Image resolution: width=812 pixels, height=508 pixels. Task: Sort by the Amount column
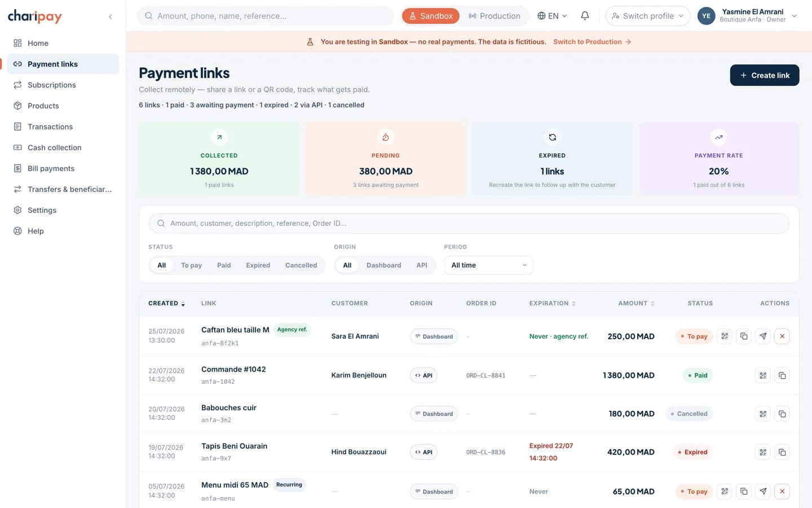tap(636, 304)
